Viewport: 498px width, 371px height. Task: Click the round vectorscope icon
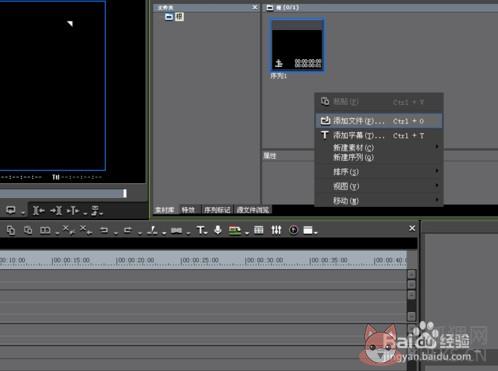pyautogui.click(x=293, y=230)
